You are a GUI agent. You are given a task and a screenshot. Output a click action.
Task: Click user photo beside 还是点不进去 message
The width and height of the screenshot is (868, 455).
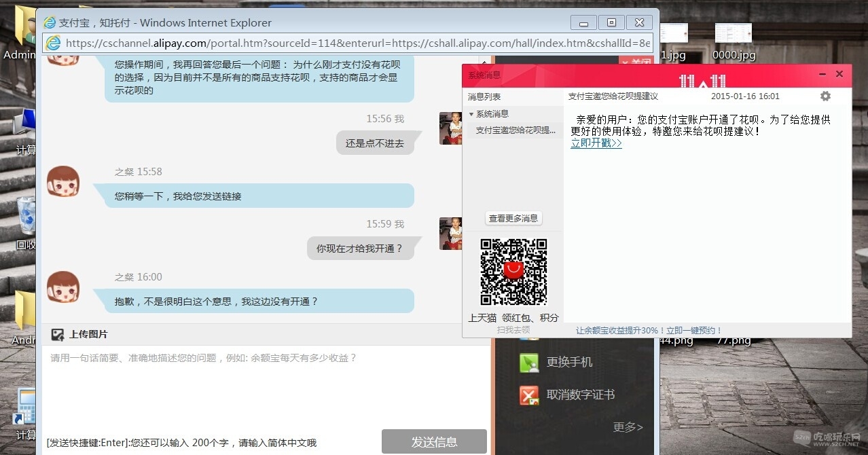(450, 128)
